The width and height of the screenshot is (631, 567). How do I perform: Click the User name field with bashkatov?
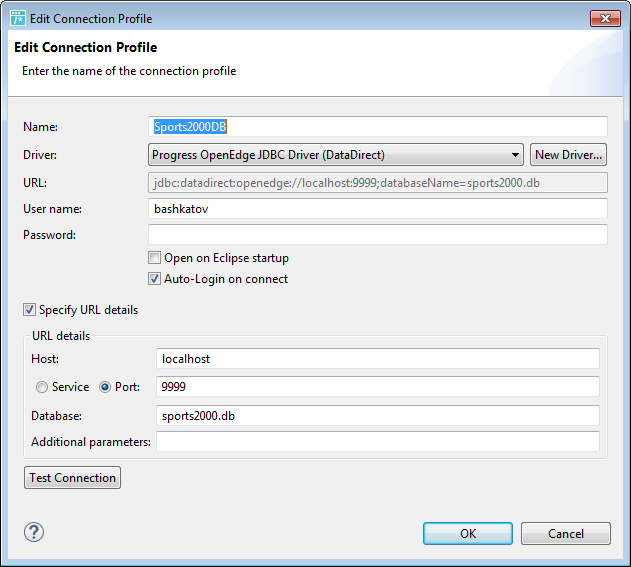377,208
